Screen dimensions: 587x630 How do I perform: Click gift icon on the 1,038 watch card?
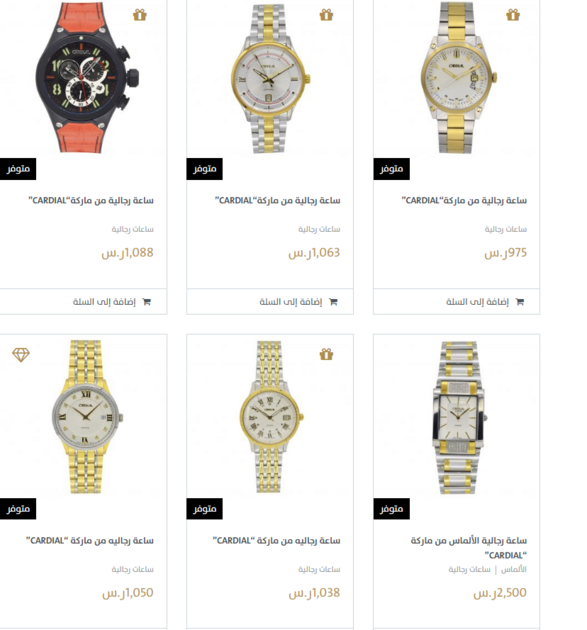[x=326, y=354]
